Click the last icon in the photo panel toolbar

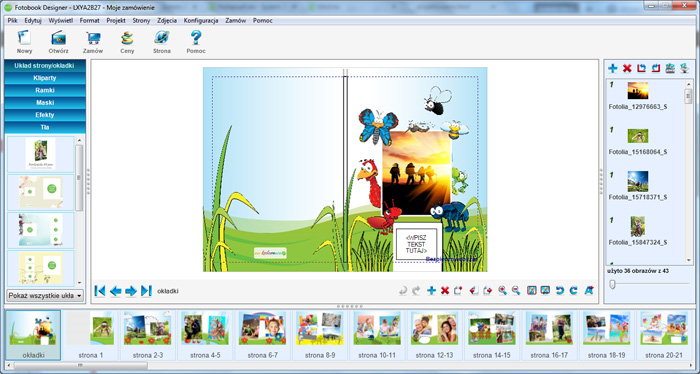(684, 68)
